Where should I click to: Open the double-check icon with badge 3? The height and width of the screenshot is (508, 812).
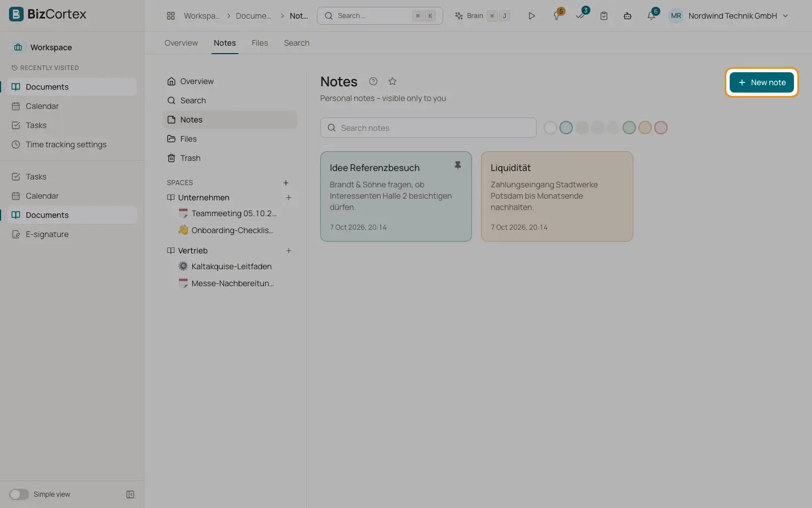tap(581, 15)
